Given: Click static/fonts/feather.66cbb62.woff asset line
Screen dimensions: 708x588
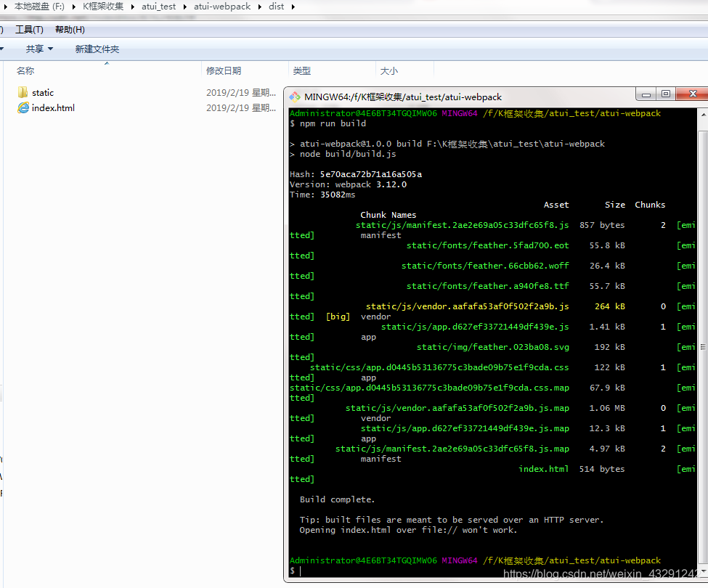Looking at the screenshot, I should [x=485, y=266].
